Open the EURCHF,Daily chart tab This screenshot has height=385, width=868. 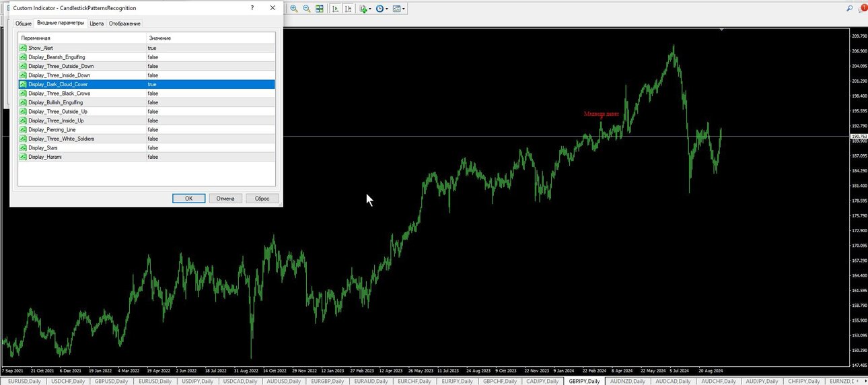pyautogui.click(x=413, y=381)
